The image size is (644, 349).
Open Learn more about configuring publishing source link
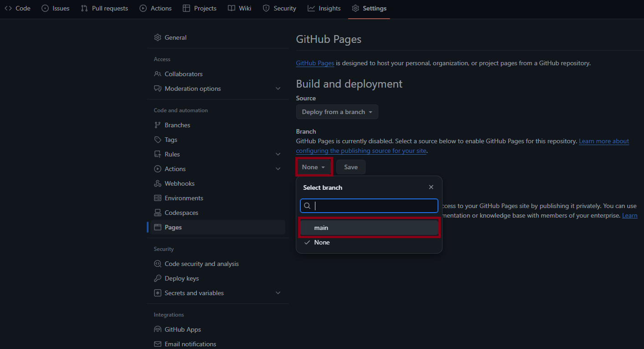pos(604,141)
